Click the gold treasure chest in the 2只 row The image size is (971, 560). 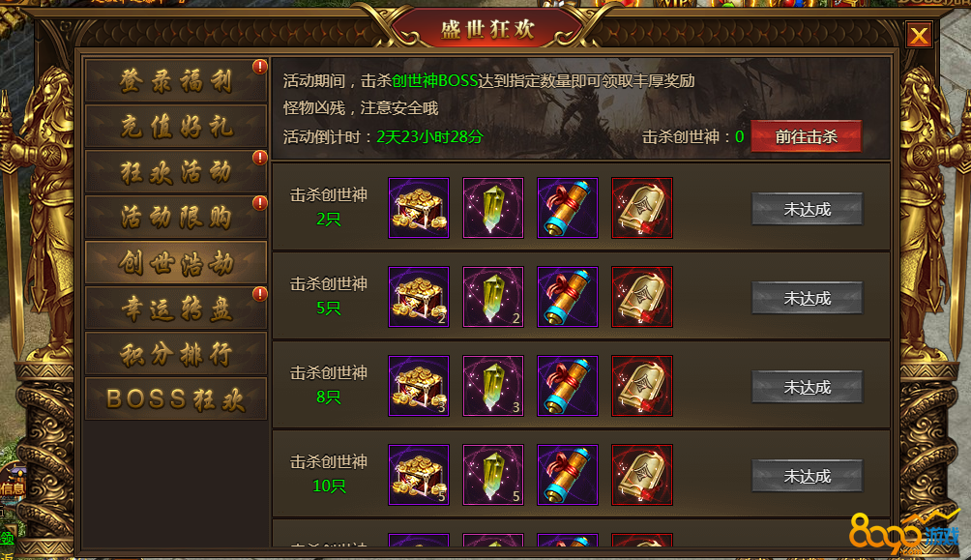(419, 208)
